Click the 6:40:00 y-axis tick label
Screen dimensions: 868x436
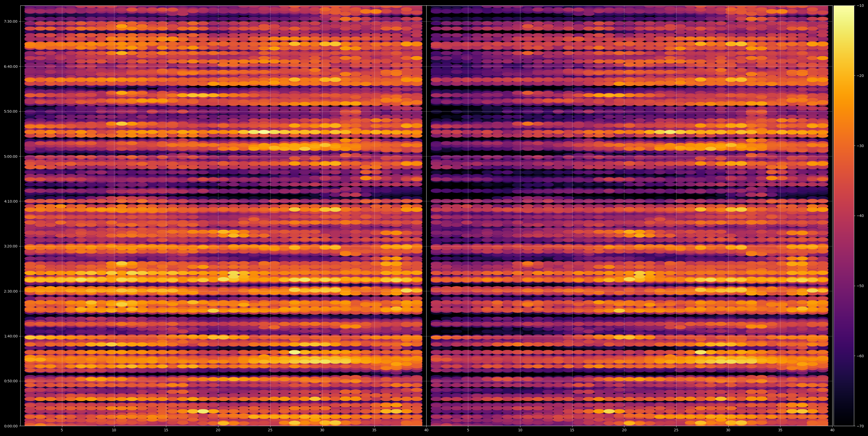(10, 66)
